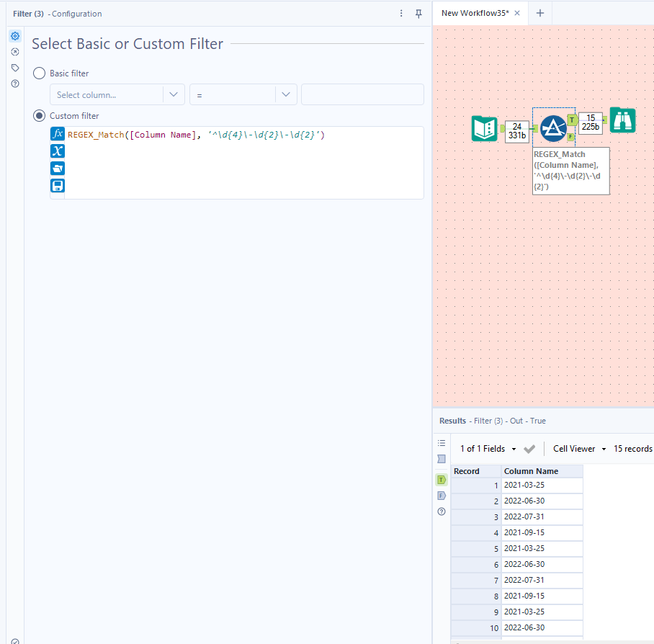
Task: Open the equals operator dropdown
Action: [286, 94]
